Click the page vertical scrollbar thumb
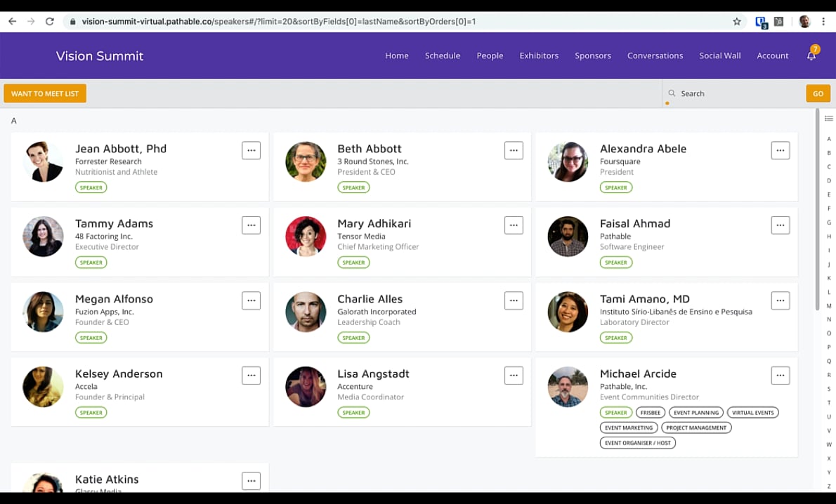 [x=817, y=209]
